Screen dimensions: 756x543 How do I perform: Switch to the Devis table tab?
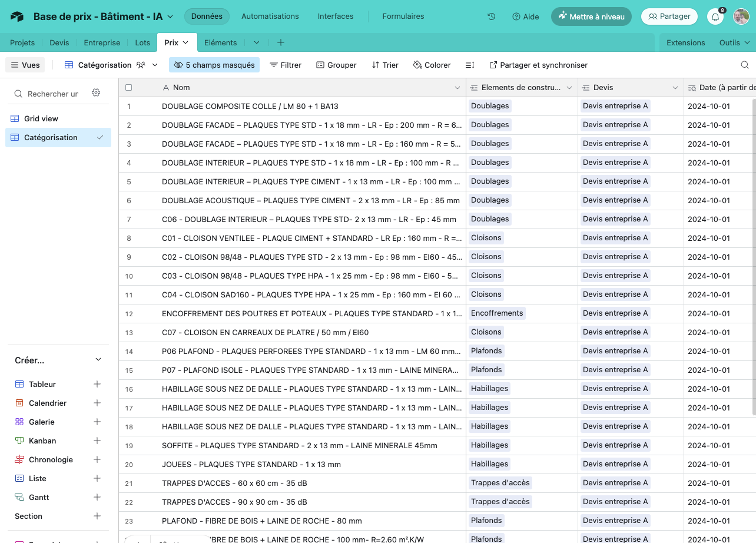coord(59,42)
